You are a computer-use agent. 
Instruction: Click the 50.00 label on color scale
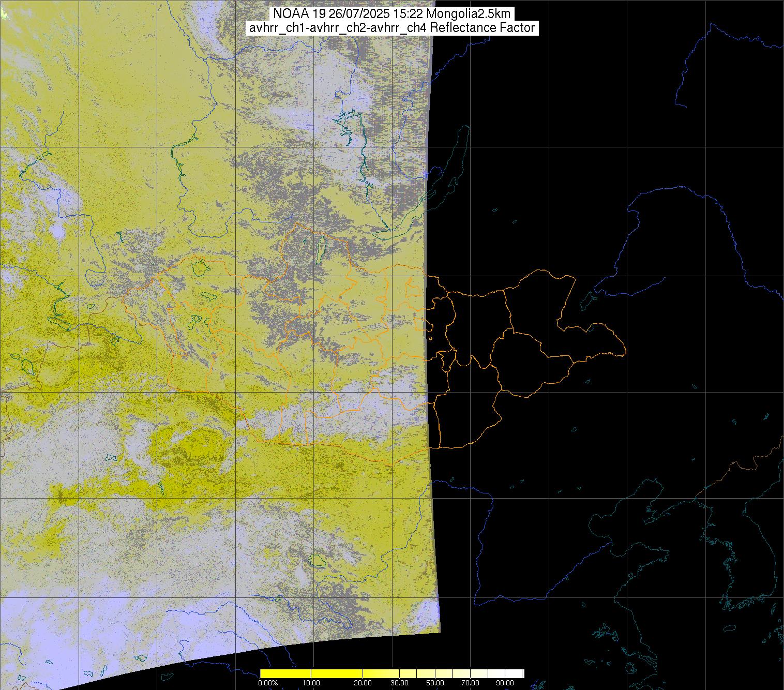(x=435, y=683)
